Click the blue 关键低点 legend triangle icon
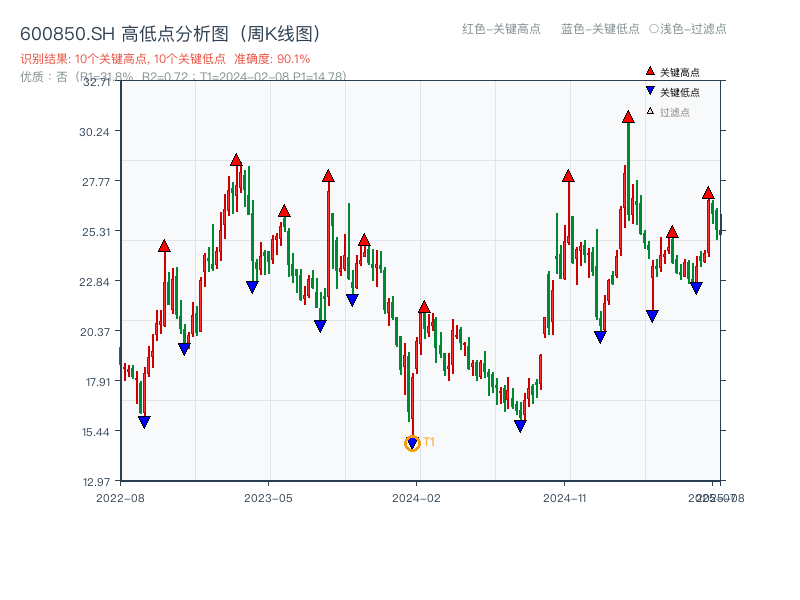 pyautogui.click(x=648, y=90)
